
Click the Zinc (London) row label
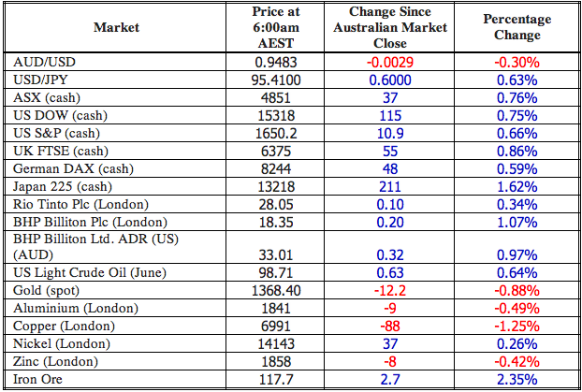tap(52, 363)
